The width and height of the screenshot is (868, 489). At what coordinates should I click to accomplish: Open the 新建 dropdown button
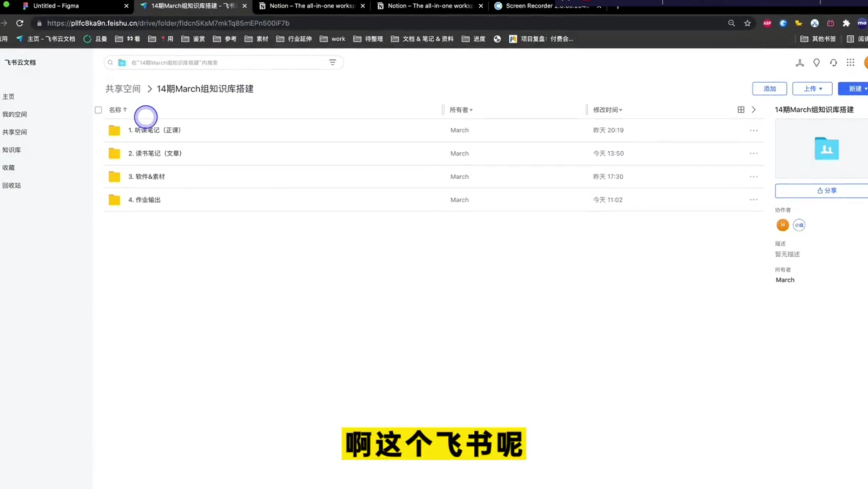click(x=854, y=89)
